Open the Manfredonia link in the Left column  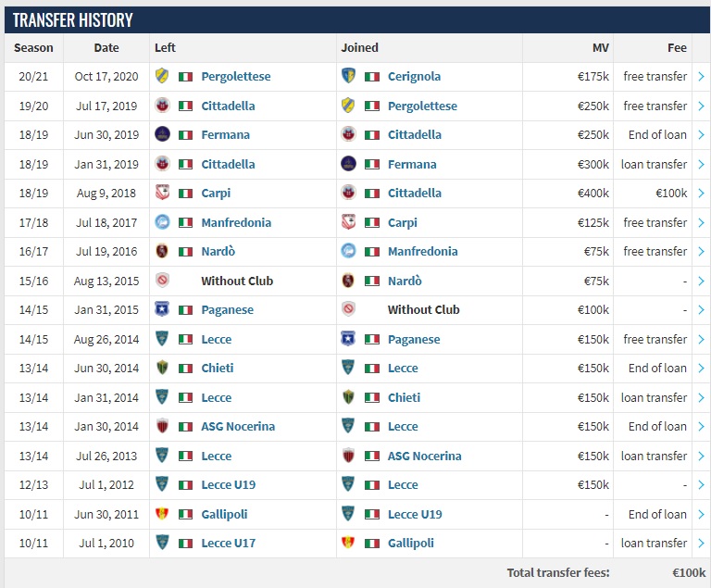[236, 222]
